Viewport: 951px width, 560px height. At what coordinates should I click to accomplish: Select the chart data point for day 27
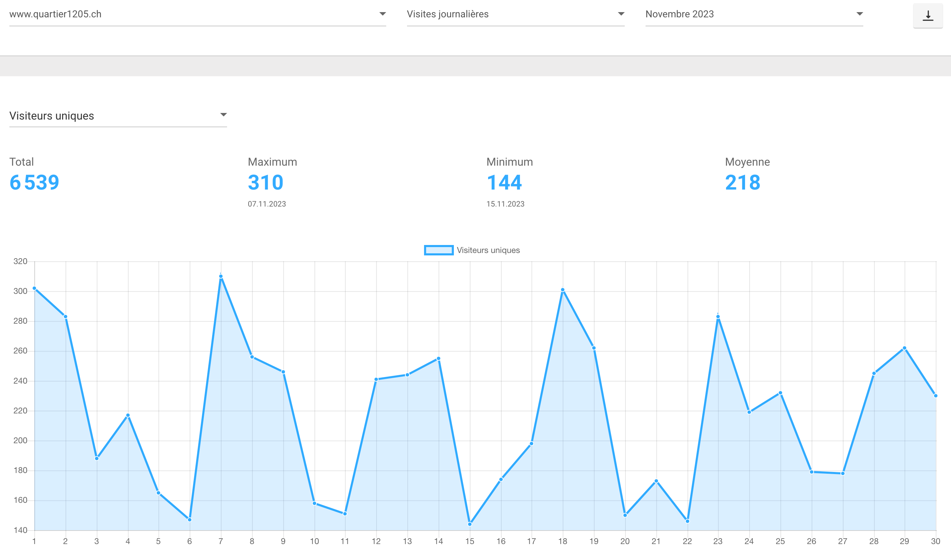[842, 474]
